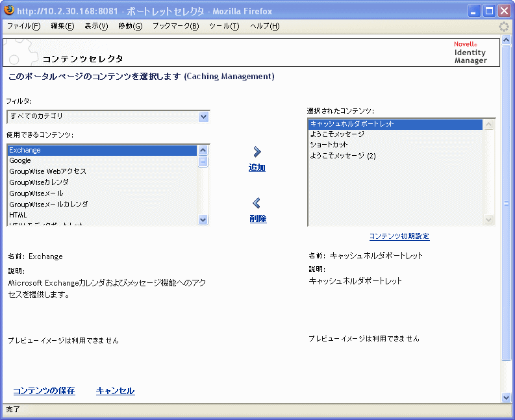Open the すべてのカテゴリ filter dropdown
This screenshot has height=420, width=515.
(108, 117)
